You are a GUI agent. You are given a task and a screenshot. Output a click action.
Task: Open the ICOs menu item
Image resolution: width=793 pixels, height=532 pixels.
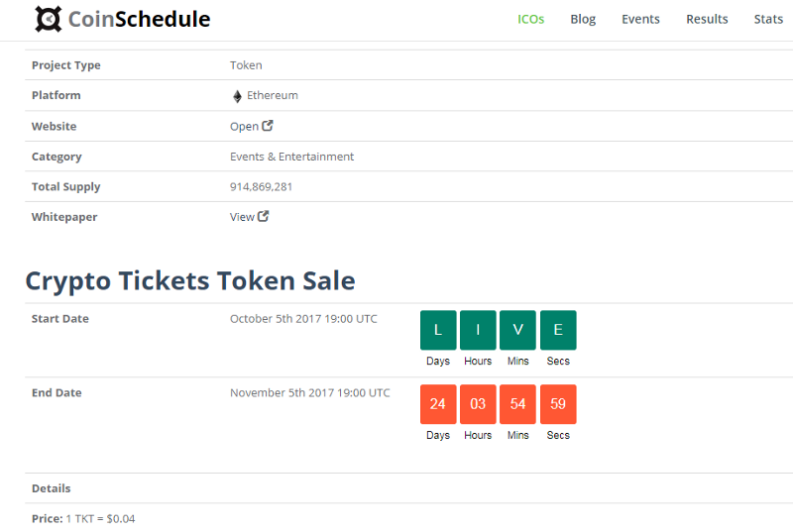[x=530, y=19]
